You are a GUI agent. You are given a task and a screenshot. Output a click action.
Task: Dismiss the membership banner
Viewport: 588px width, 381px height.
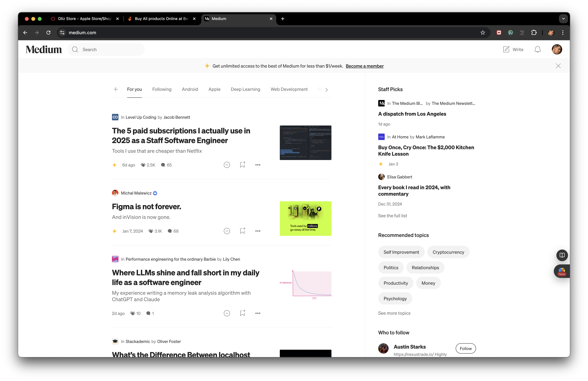click(x=558, y=66)
